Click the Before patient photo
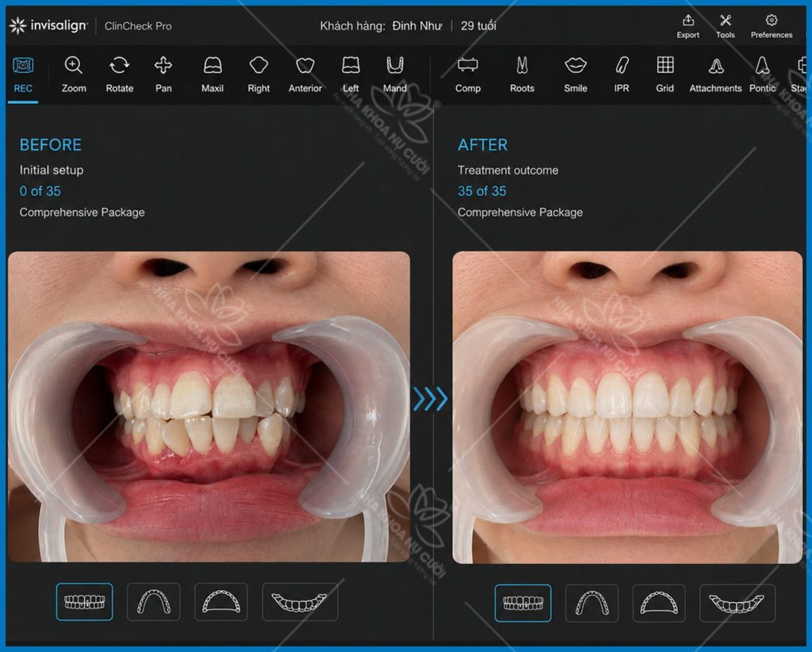This screenshot has height=652, width=812. (x=209, y=407)
